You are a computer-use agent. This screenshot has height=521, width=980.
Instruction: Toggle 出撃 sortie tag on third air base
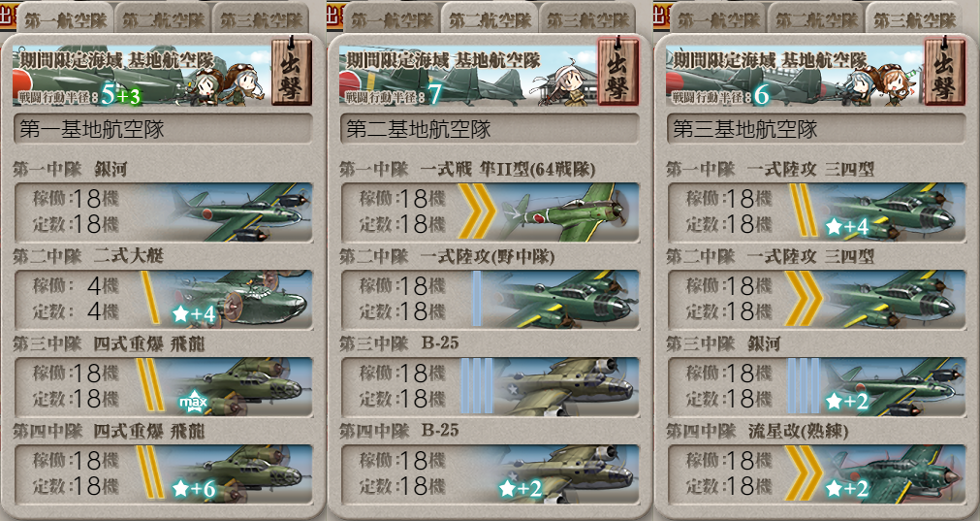click(945, 71)
